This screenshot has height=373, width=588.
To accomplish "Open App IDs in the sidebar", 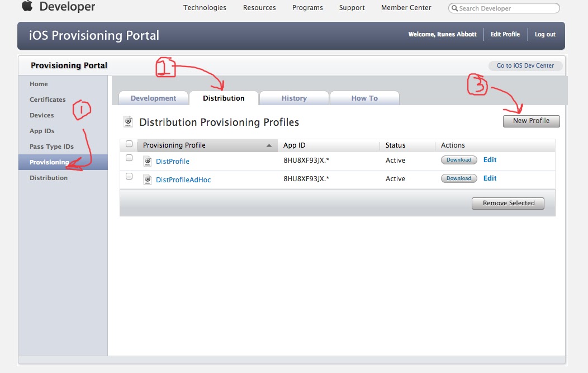I will point(42,131).
